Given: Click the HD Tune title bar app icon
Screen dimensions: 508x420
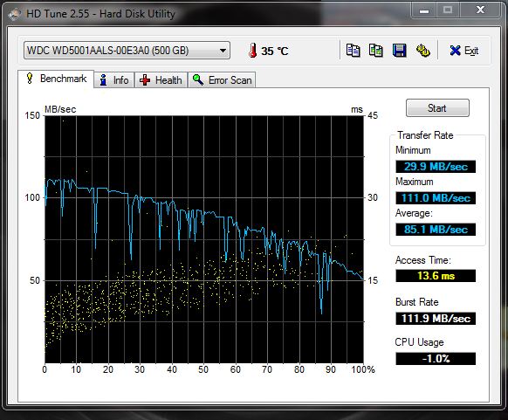Looking at the screenshot, I should pos(15,14).
